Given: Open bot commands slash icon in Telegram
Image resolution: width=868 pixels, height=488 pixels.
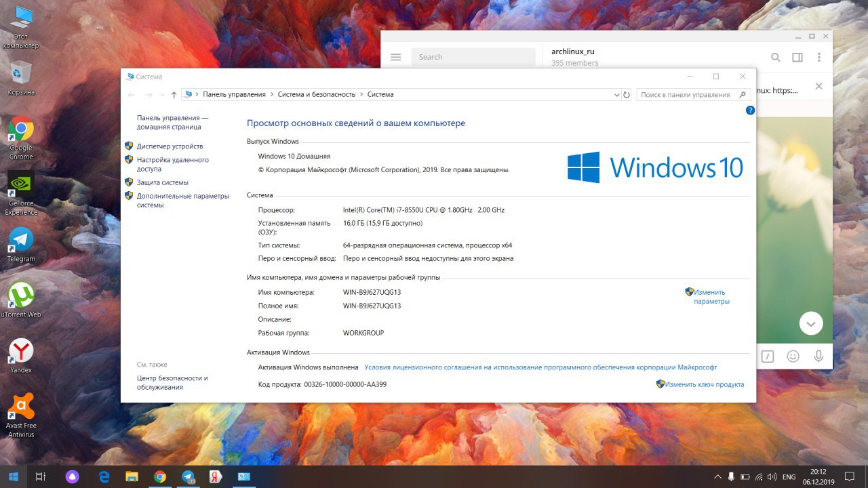Looking at the screenshot, I should pos(768,356).
